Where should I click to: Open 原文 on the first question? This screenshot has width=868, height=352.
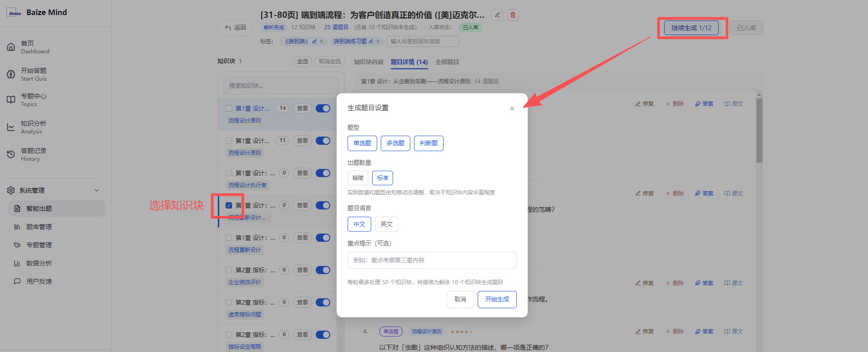(733, 104)
